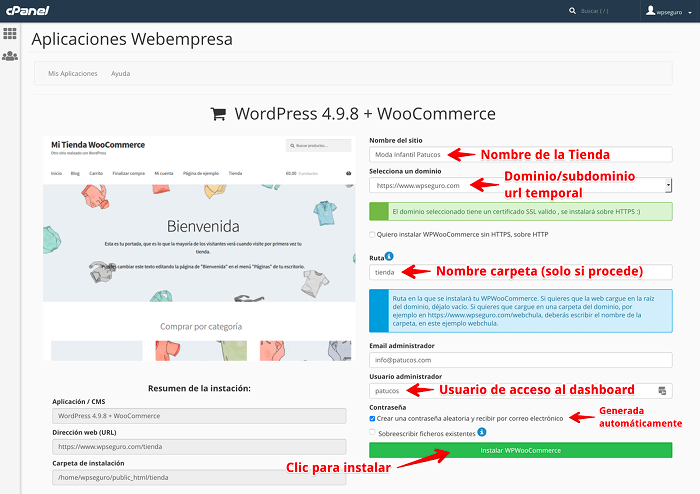Click the Ruta input field
The height and width of the screenshot is (494, 700).
(x=521, y=272)
